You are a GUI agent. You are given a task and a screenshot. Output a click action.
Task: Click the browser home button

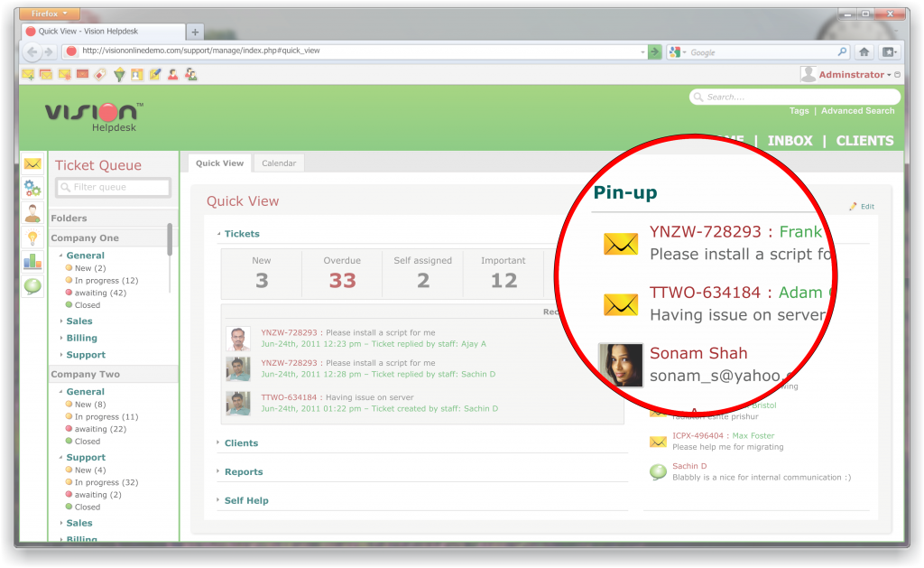point(864,52)
